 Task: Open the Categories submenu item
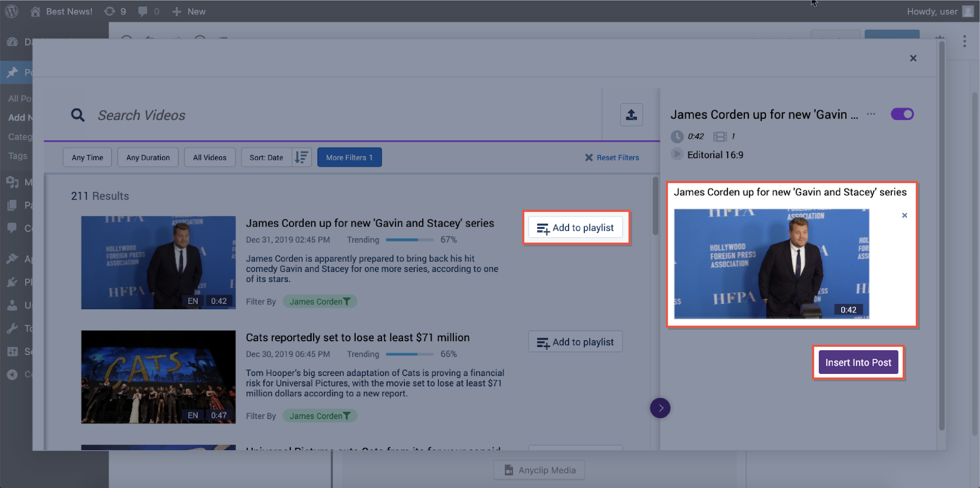[20, 137]
